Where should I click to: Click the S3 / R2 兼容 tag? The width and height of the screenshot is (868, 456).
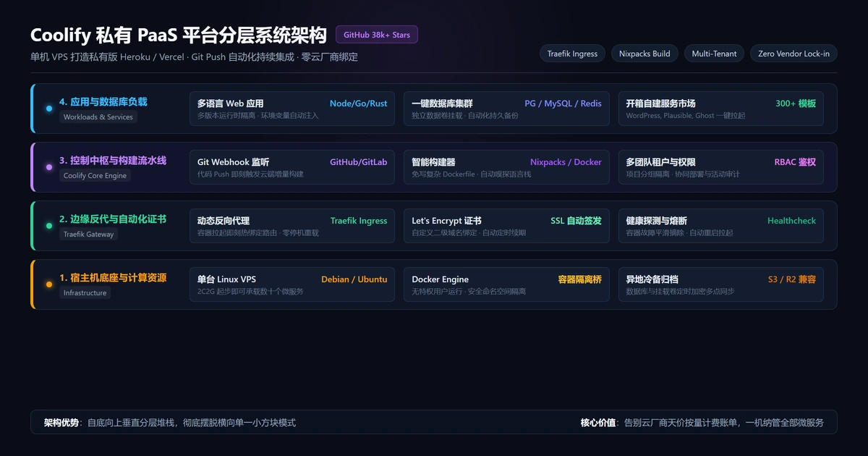(x=792, y=279)
